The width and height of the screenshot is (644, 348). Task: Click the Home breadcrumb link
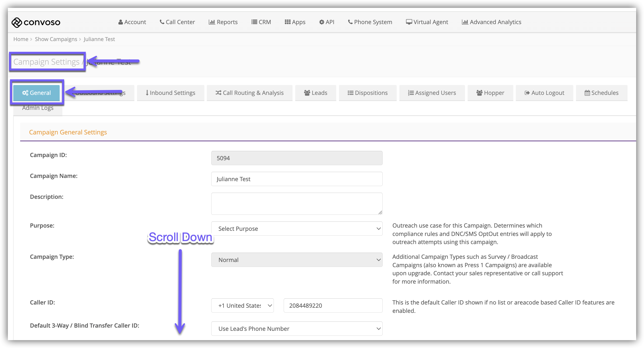pos(21,39)
